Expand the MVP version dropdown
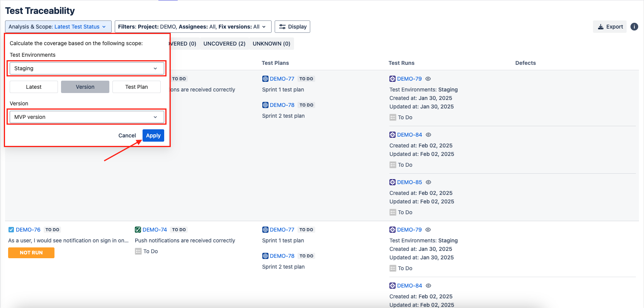This screenshot has height=308, width=644. click(87, 117)
